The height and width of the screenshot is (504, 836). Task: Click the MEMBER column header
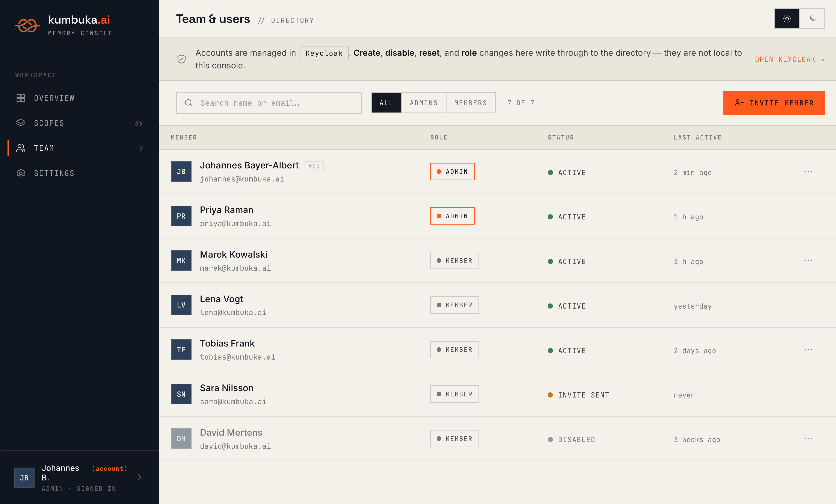(184, 137)
